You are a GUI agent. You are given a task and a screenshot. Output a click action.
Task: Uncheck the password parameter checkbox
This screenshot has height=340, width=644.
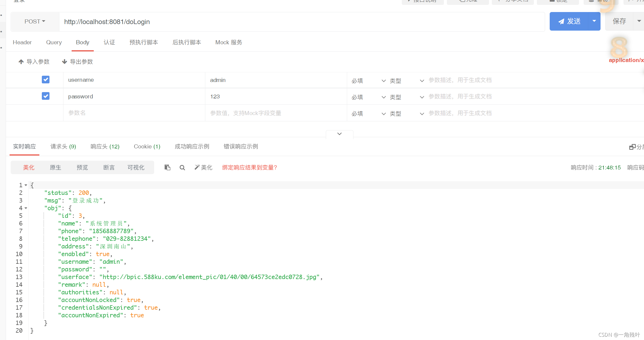pos(46,96)
